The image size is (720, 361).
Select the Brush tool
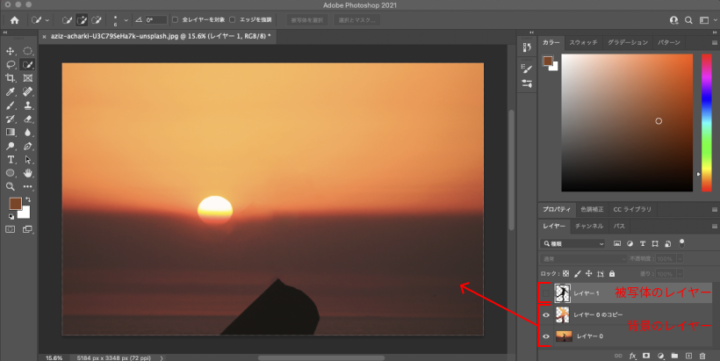(x=10, y=105)
